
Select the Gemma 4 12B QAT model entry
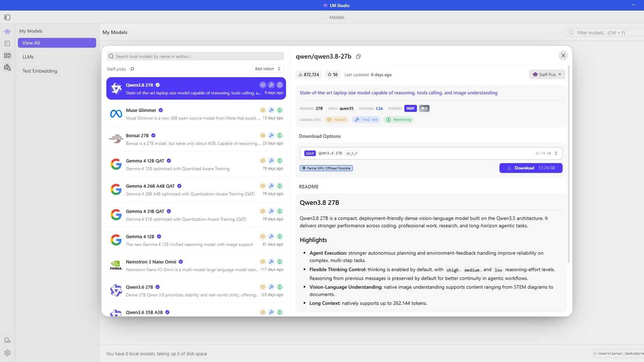[x=196, y=164]
